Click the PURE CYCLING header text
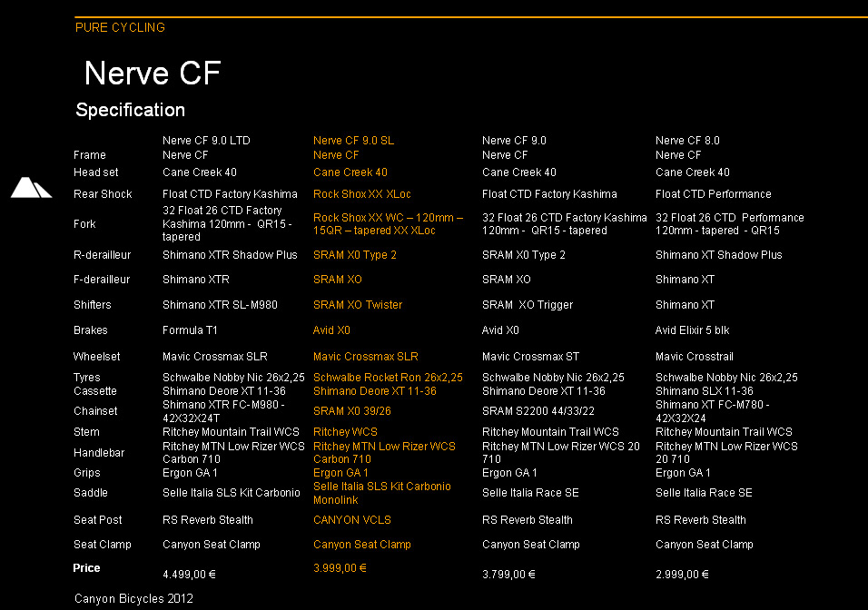 120,27
